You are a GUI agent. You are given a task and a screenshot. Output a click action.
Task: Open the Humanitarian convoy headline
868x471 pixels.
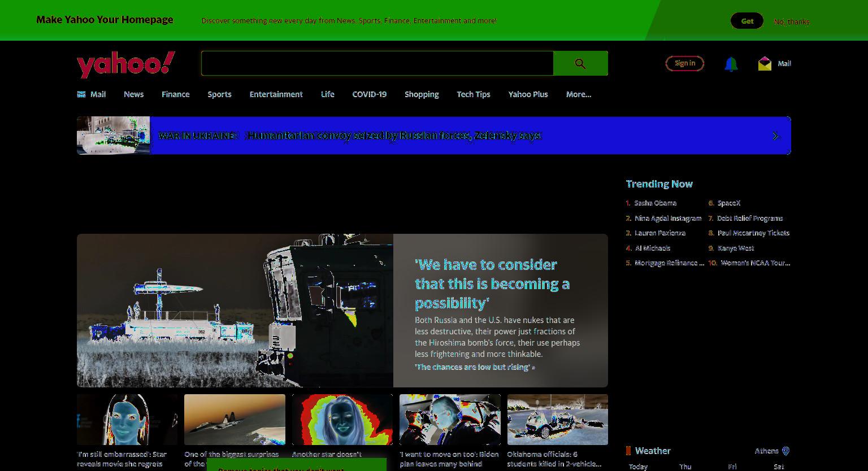[x=394, y=136]
